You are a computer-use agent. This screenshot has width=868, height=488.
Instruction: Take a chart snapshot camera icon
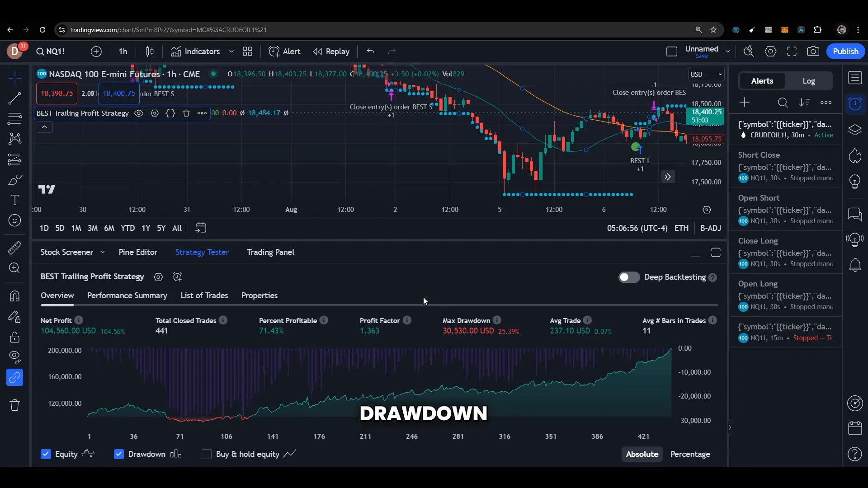click(813, 52)
